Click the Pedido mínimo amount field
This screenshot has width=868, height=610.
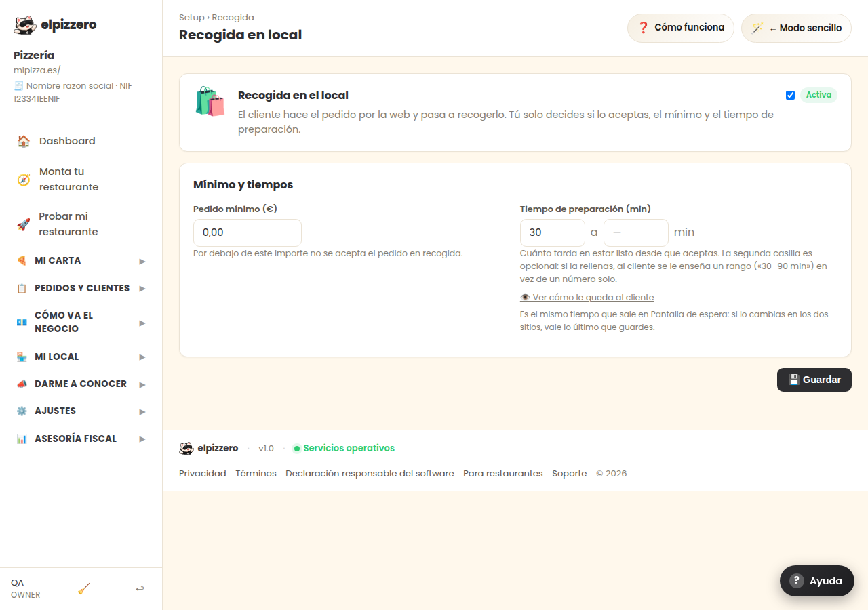[x=248, y=232]
